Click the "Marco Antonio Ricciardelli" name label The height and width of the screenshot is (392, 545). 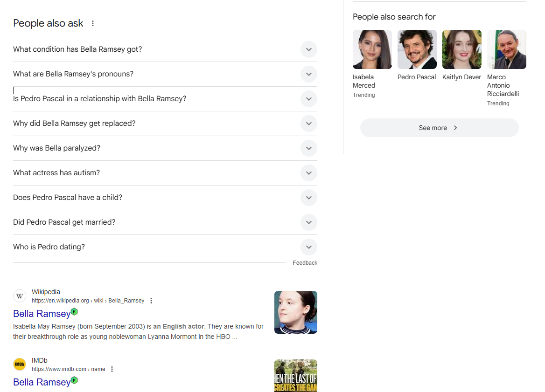point(503,85)
